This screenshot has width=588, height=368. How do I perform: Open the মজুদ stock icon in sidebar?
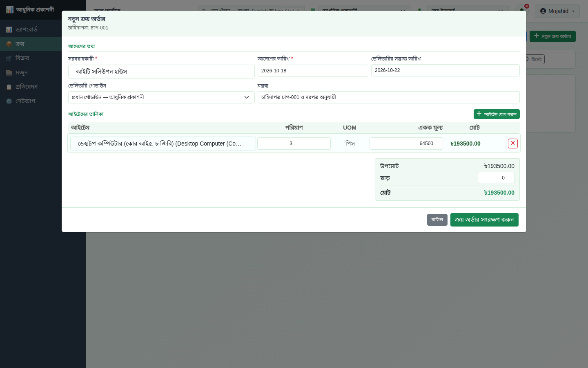(x=9, y=72)
